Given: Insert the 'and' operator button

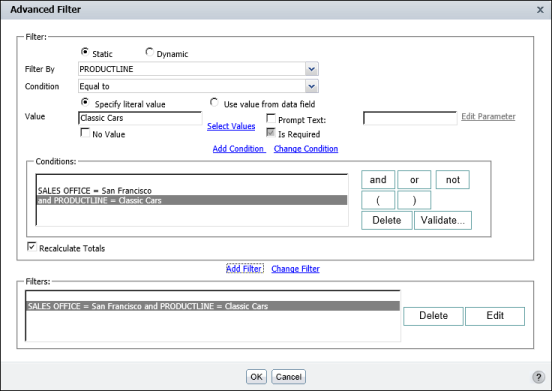Looking at the screenshot, I should (378, 180).
